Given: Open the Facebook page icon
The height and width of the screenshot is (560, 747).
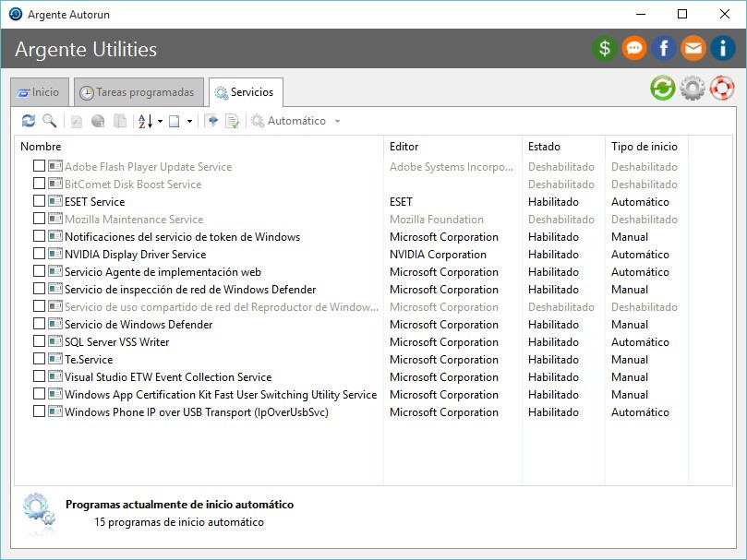Looking at the screenshot, I should tap(663, 48).
